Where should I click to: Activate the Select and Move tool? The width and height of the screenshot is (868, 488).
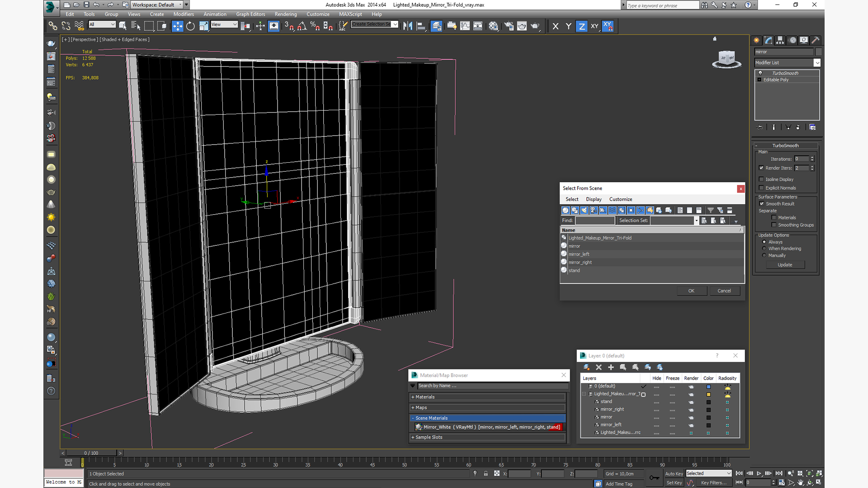(x=178, y=26)
